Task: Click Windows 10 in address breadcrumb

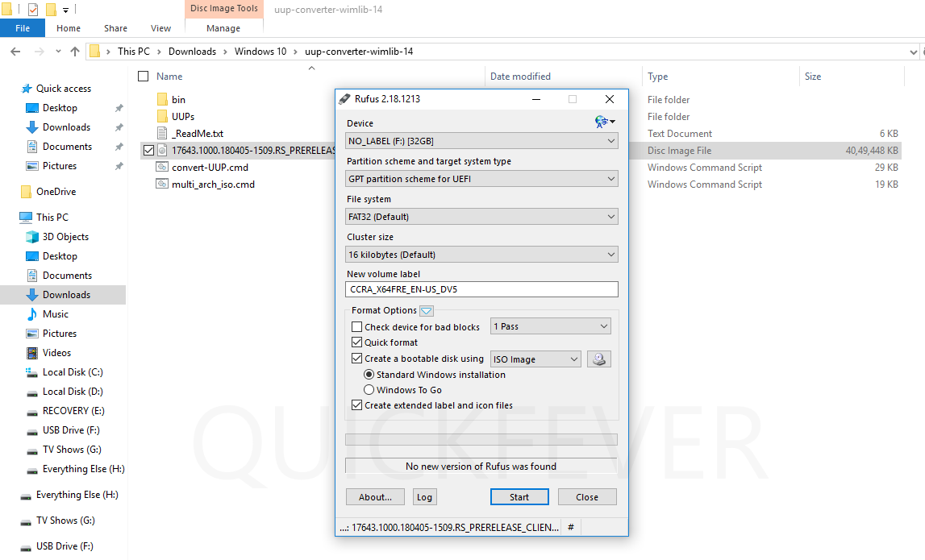Action: [260, 52]
